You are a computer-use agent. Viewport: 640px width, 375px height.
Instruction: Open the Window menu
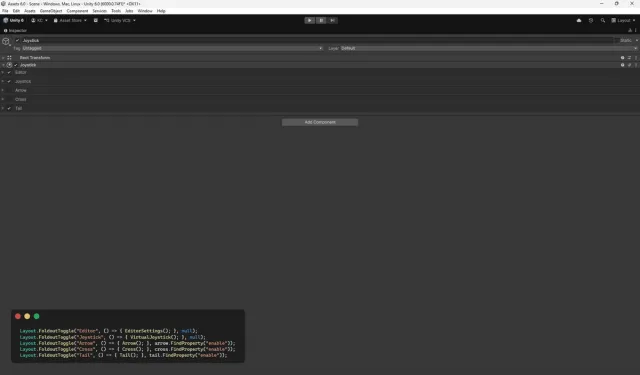[145, 11]
